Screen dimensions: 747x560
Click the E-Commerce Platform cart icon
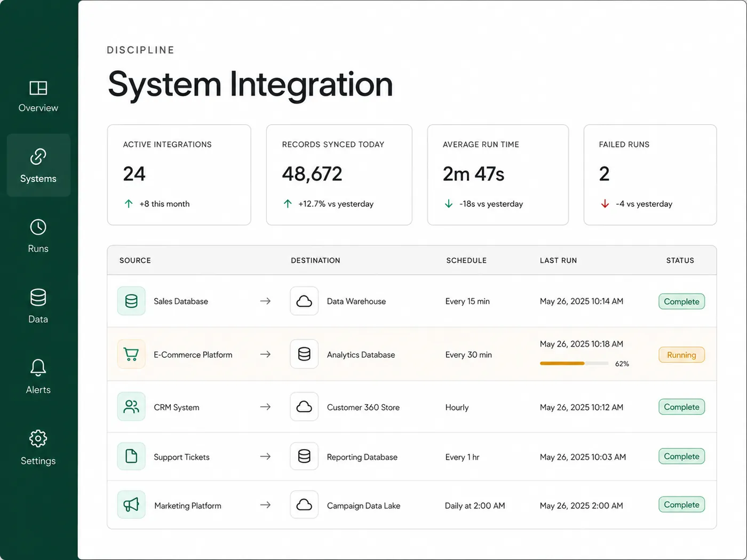[x=131, y=354]
